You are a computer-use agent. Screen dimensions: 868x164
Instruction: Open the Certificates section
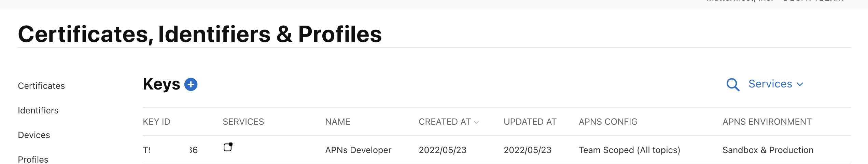[x=41, y=86]
